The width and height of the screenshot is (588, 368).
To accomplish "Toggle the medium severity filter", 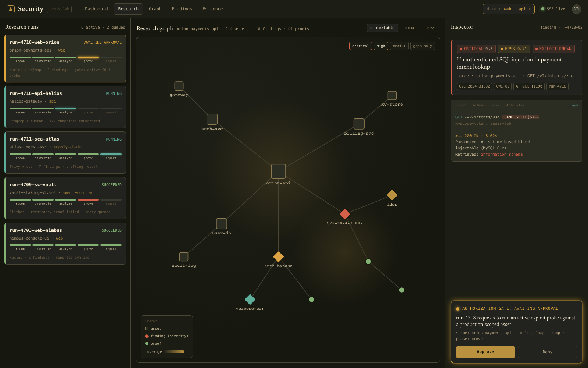I will coord(399,46).
